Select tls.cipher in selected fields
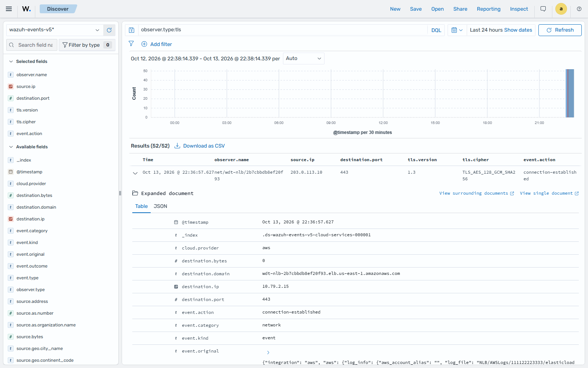588x368 pixels. tap(26, 122)
